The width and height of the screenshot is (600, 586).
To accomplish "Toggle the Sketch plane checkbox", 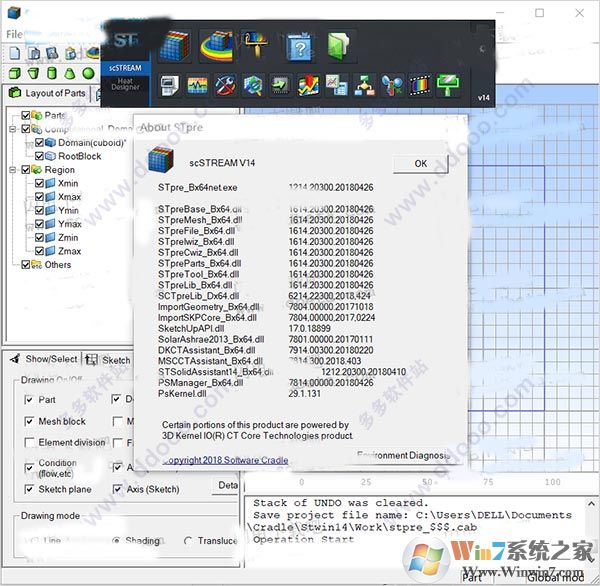I will [x=29, y=490].
